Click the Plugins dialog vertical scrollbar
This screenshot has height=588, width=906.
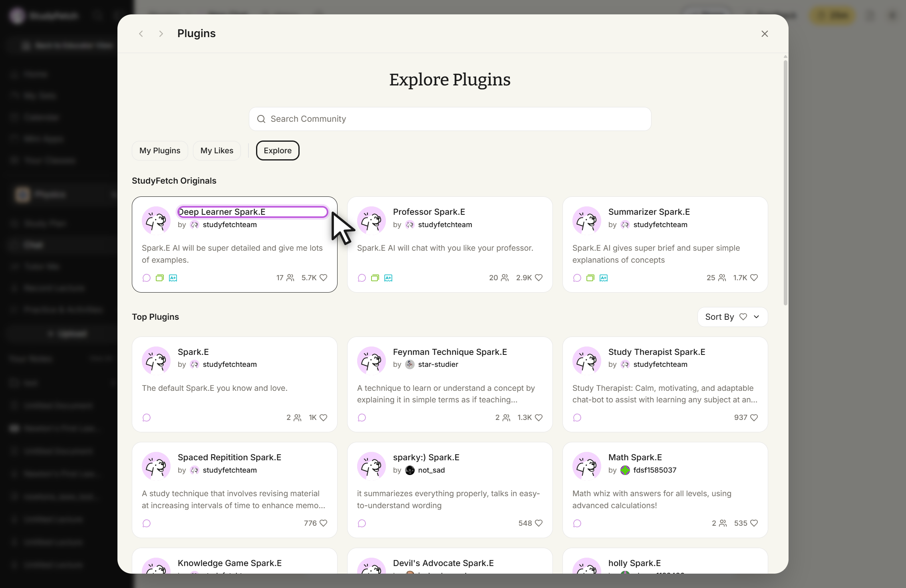785,183
